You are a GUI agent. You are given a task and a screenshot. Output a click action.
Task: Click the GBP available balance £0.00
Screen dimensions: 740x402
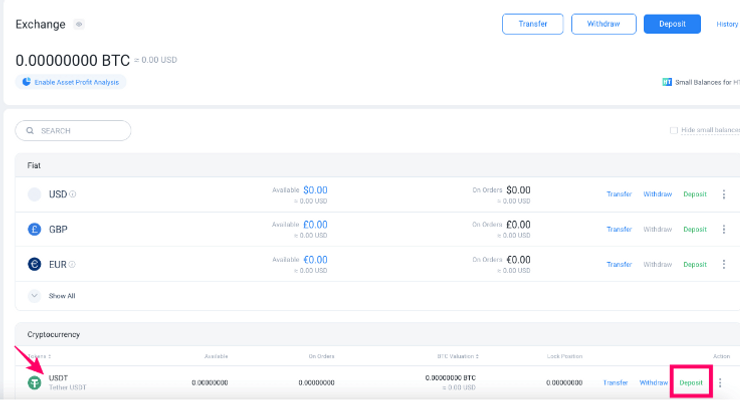315,225
